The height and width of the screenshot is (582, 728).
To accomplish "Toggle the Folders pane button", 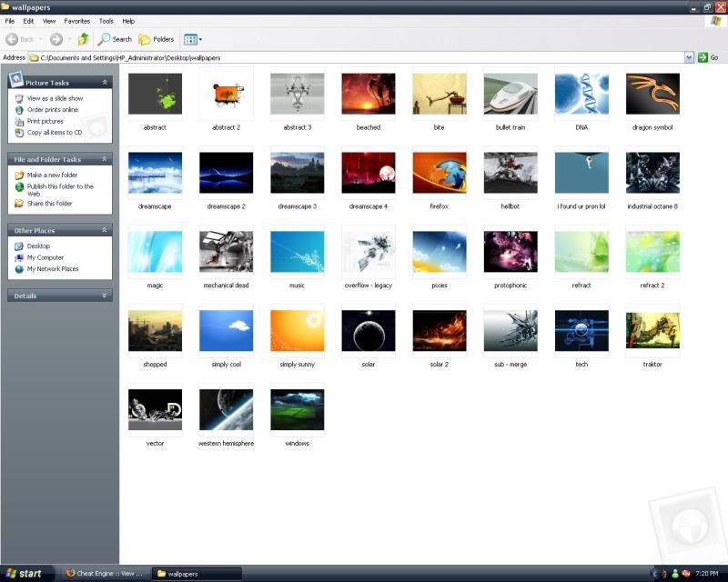I will [x=156, y=39].
